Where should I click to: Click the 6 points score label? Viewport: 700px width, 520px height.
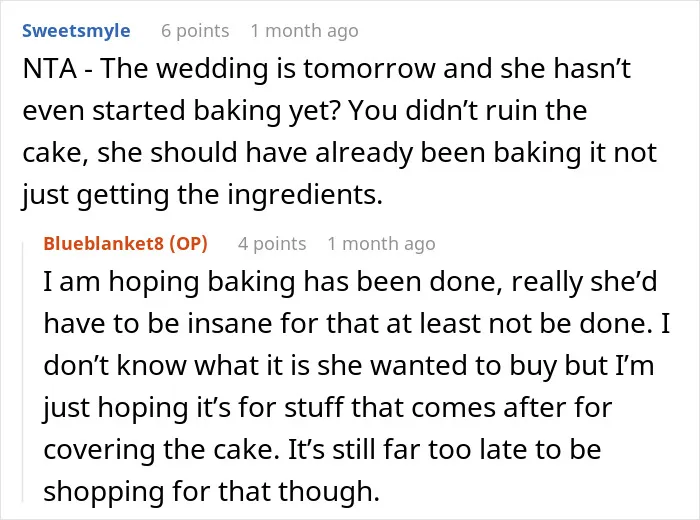(195, 31)
